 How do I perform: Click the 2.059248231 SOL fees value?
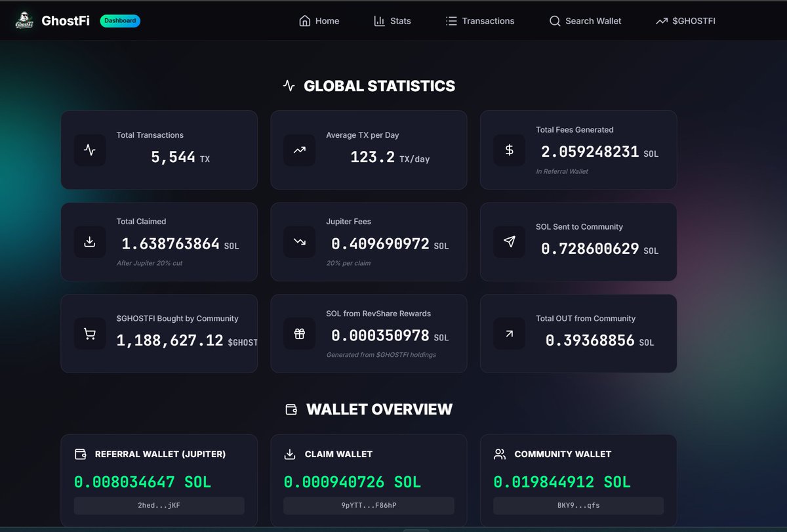[x=599, y=152]
